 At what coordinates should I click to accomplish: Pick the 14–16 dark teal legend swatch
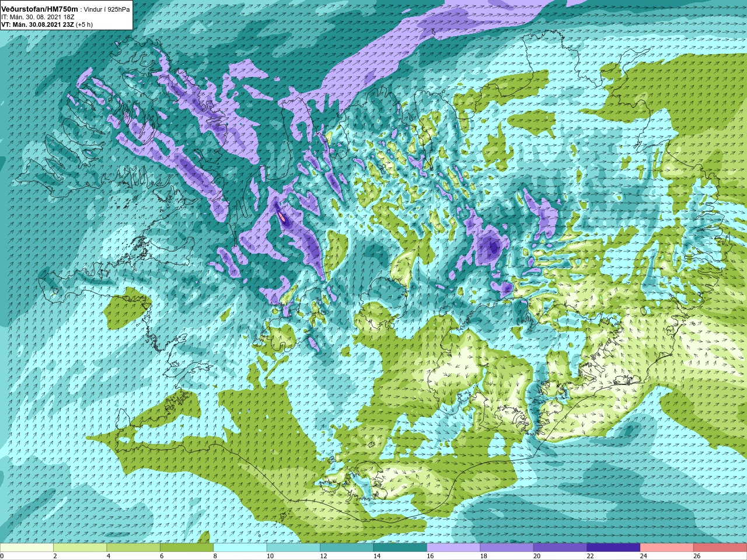pos(400,548)
